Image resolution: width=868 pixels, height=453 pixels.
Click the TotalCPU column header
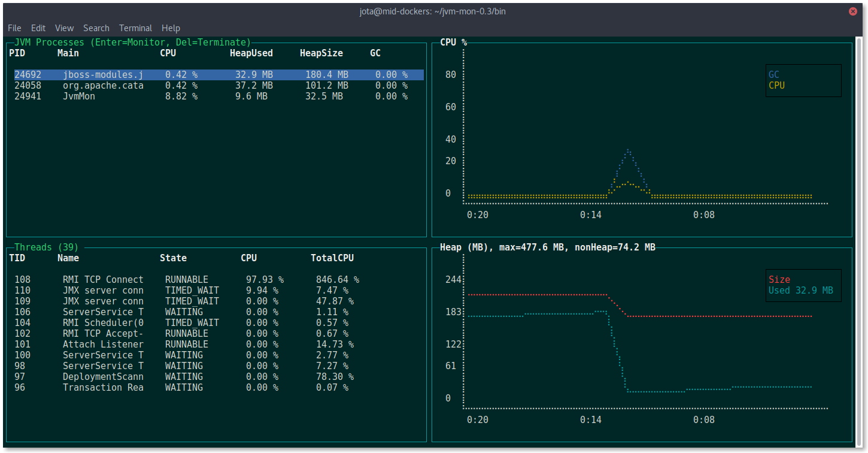click(332, 258)
